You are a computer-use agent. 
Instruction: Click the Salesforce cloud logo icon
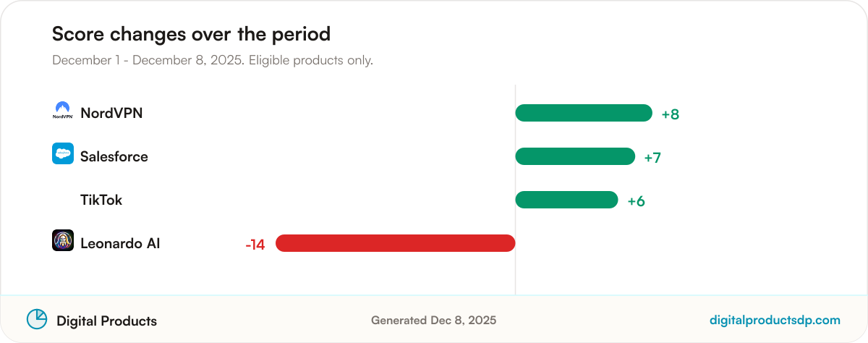63,153
